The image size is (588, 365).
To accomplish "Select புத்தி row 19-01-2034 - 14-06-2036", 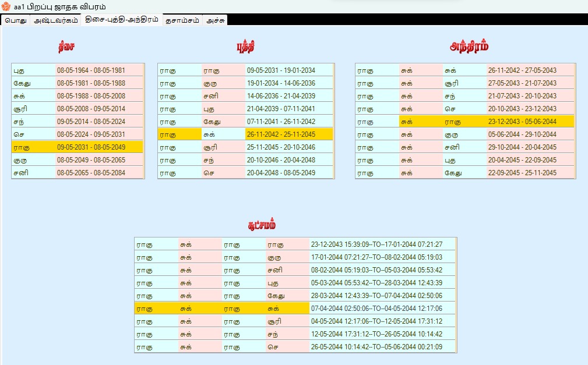I will [245, 83].
